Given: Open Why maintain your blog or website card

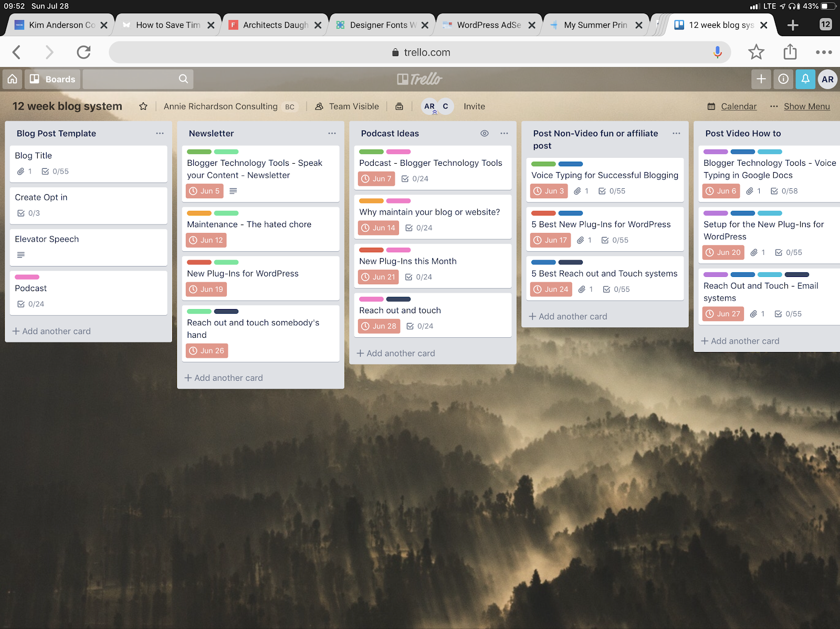Looking at the screenshot, I should pyautogui.click(x=433, y=216).
